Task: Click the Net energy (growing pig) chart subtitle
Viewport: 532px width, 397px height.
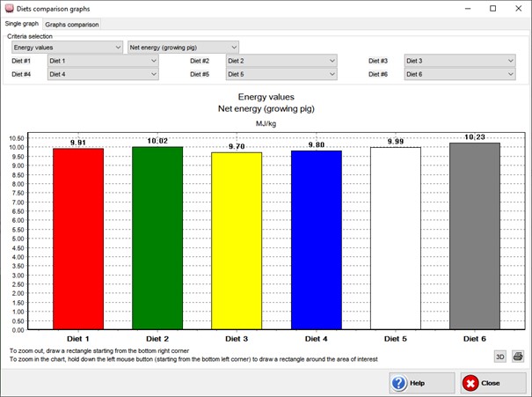Action: coord(266,109)
